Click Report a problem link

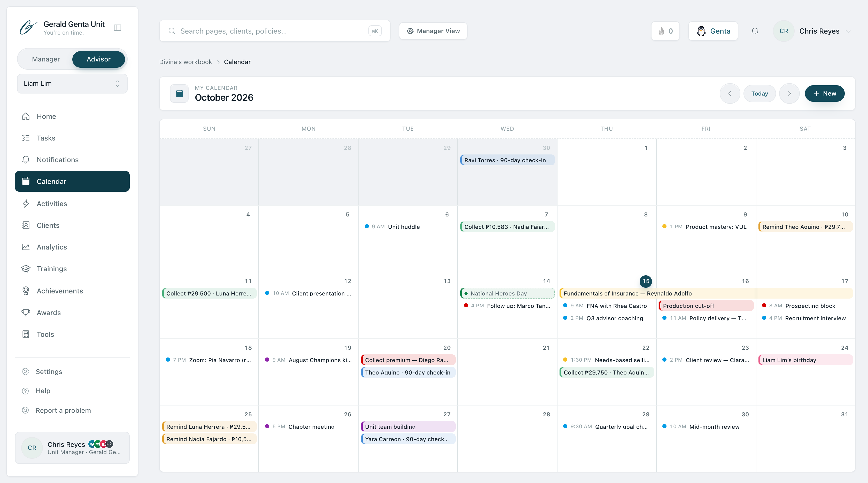point(72,410)
